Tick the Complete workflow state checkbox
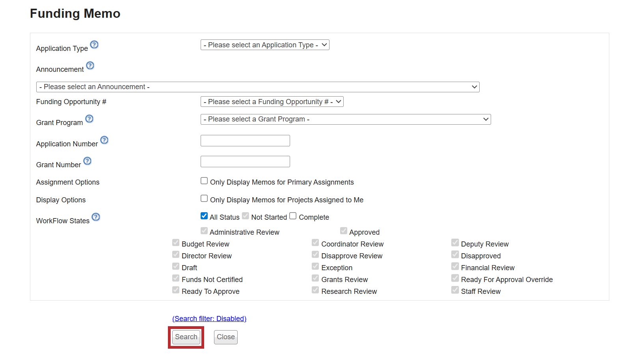 pyautogui.click(x=293, y=216)
